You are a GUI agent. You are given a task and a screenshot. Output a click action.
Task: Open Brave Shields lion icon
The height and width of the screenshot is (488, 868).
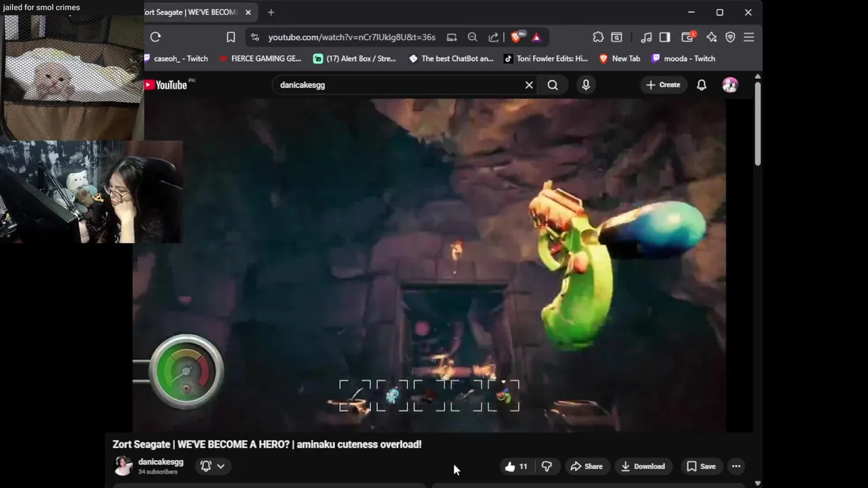516,37
